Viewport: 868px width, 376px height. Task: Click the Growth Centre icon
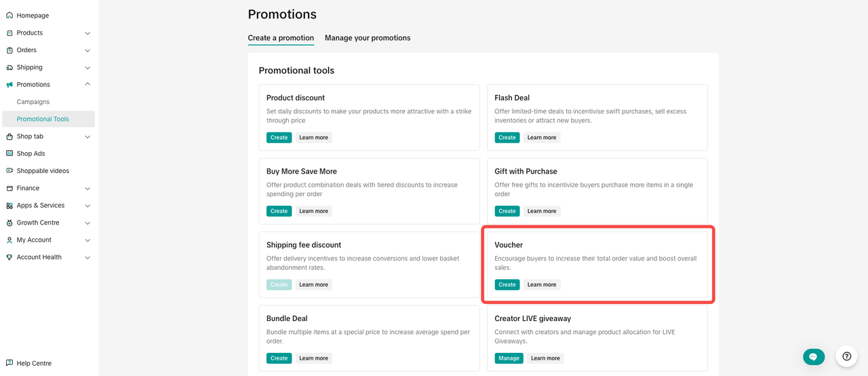tap(9, 223)
